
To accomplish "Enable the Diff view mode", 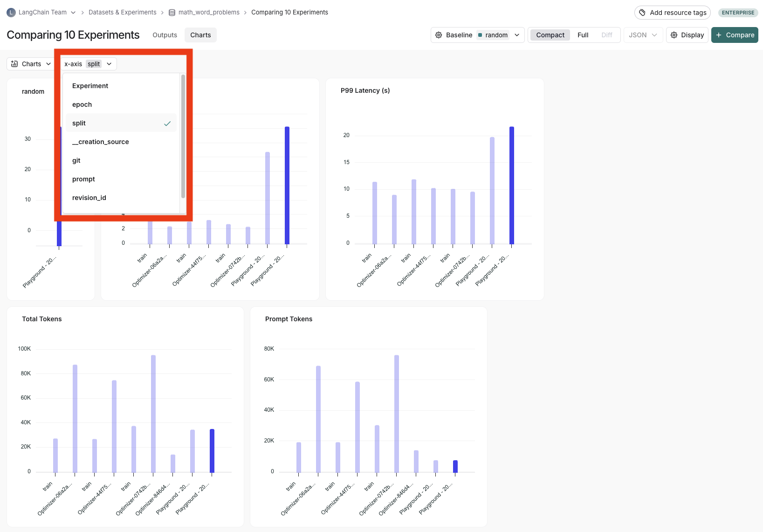I will tap(606, 35).
